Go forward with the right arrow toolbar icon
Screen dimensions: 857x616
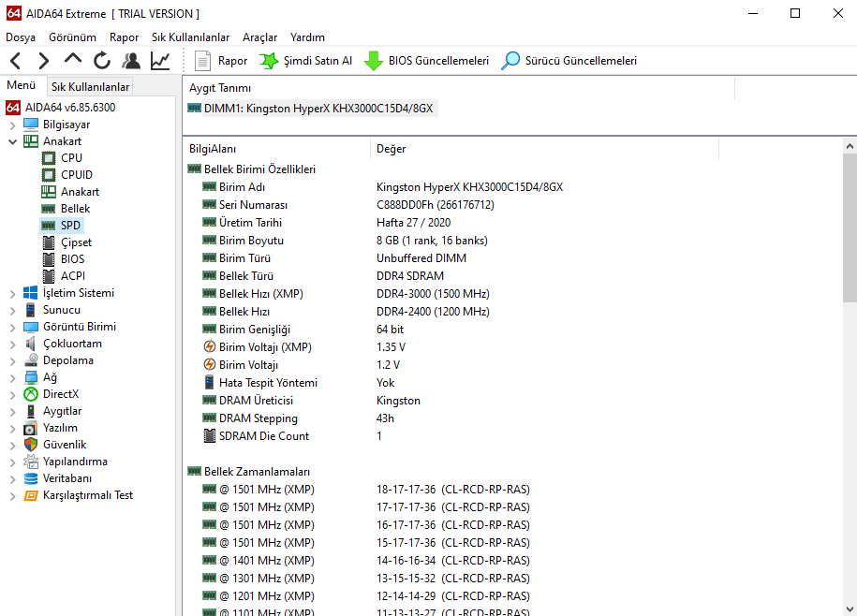pyautogui.click(x=44, y=61)
